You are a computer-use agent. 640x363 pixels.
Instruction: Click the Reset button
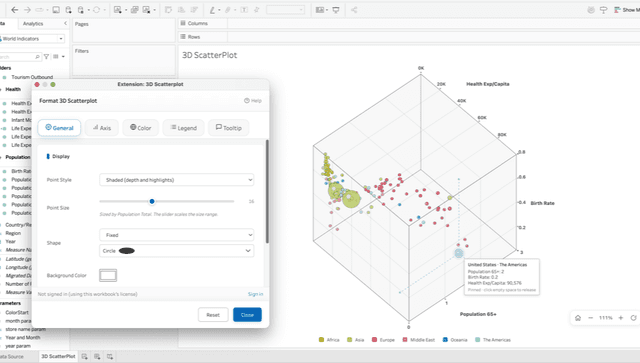(213, 315)
